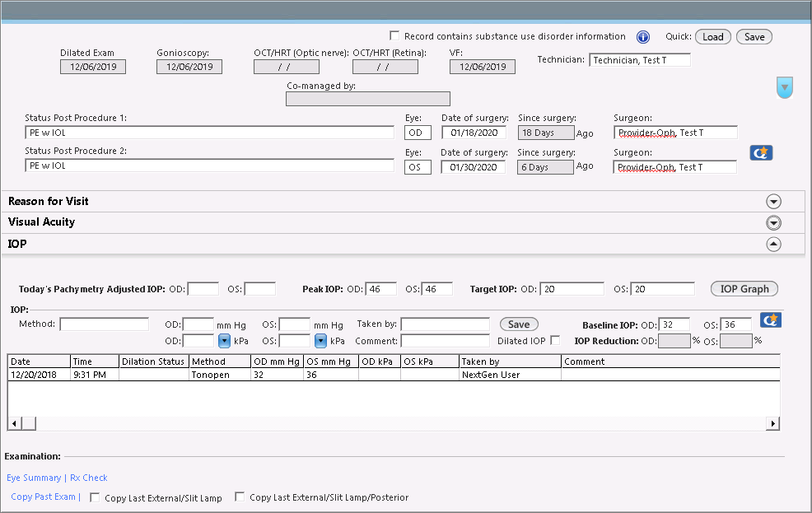Click the OD mm Hg column header

coord(277,361)
